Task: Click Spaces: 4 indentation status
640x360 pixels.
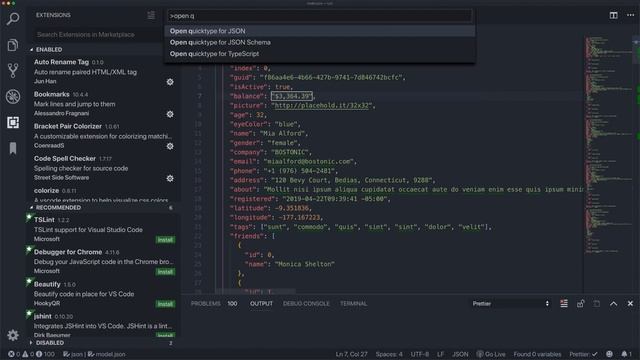Action: [x=389, y=354]
